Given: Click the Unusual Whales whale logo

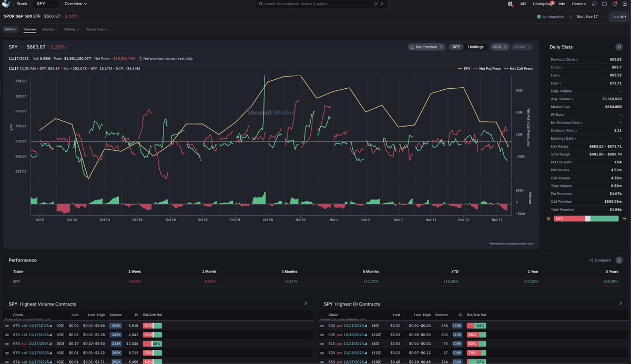Looking at the screenshot, I should tap(6, 4).
